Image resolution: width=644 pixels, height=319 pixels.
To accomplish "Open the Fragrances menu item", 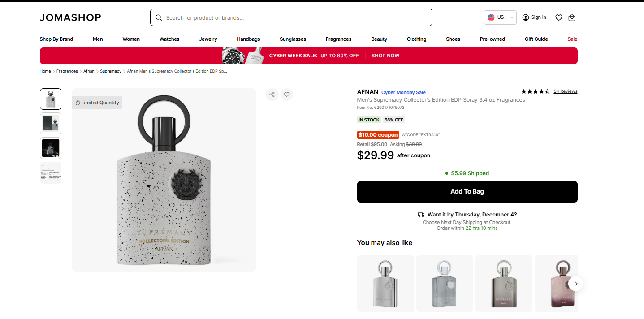I will (338, 39).
